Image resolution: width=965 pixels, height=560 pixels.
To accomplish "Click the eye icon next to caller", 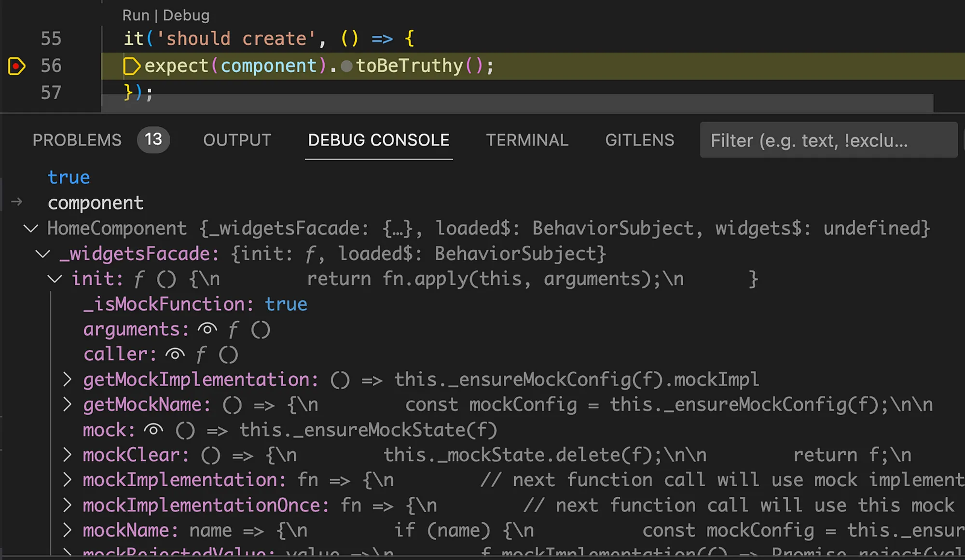I will tap(176, 354).
